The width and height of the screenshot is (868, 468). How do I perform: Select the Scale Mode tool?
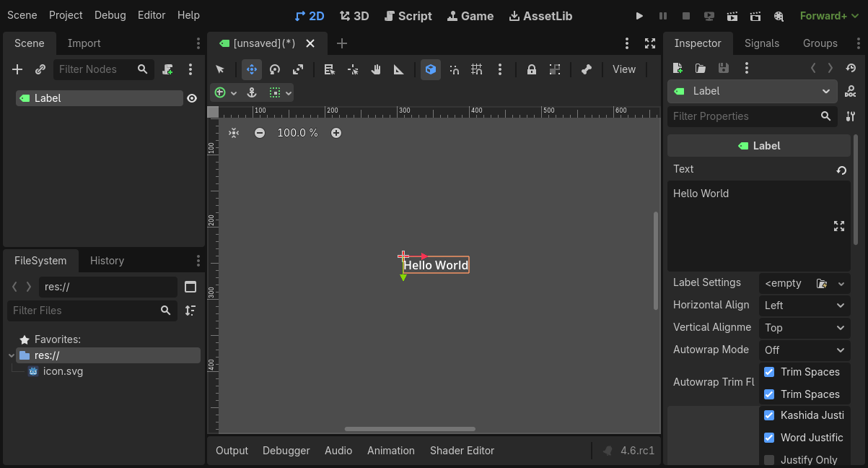297,69
